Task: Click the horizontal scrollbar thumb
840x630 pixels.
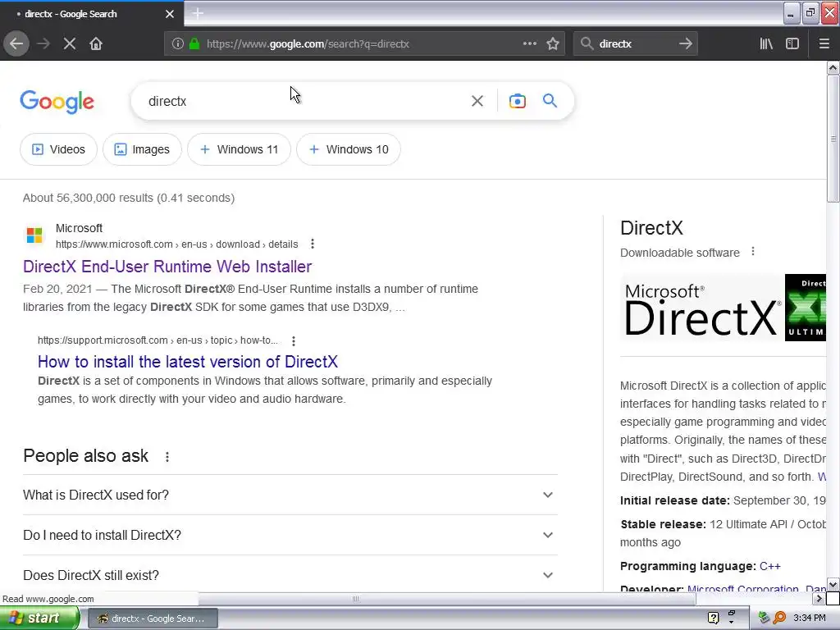Action: tap(356, 598)
